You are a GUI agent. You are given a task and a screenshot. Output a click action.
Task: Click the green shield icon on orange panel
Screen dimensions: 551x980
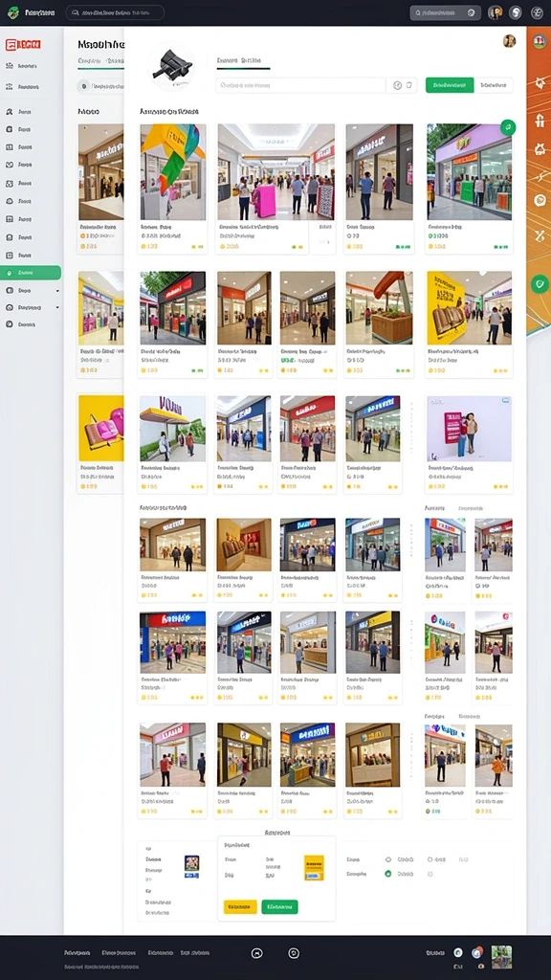coord(539,283)
